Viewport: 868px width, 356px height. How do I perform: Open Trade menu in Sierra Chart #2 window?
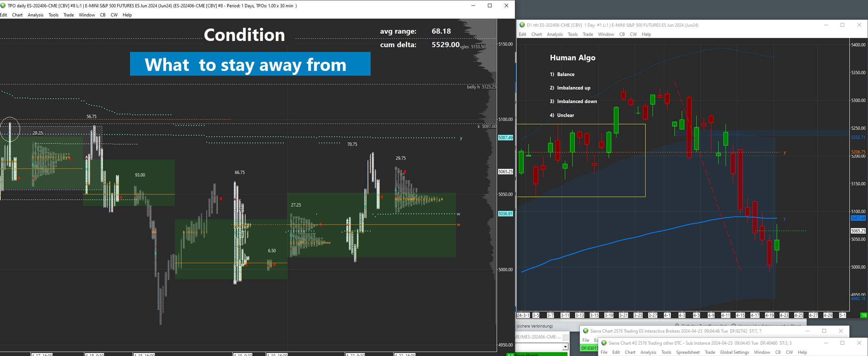click(710, 352)
